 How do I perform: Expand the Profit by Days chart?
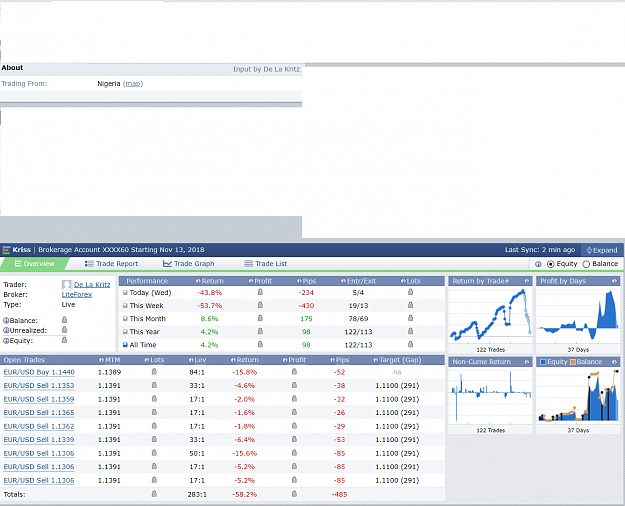(614, 281)
